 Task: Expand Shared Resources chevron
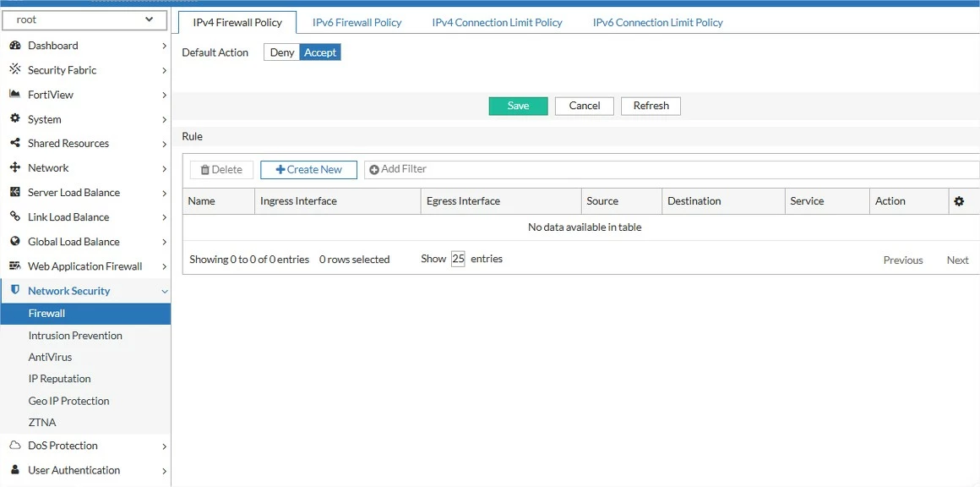[x=164, y=144]
